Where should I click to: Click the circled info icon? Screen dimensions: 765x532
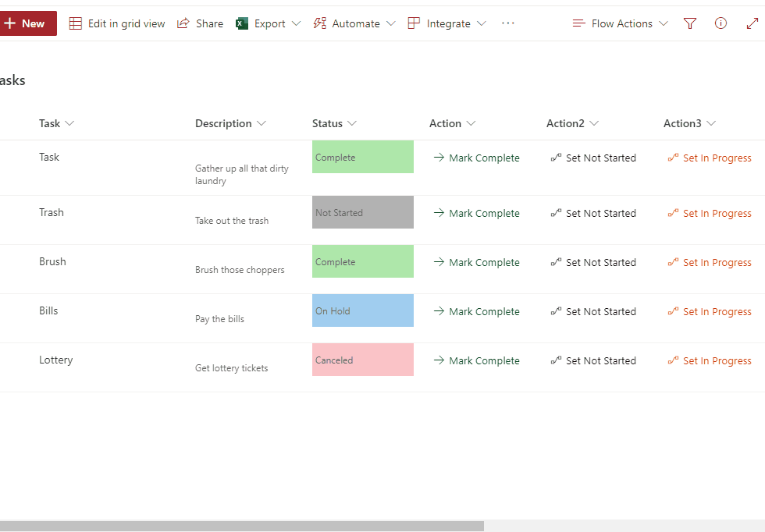coord(721,23)
